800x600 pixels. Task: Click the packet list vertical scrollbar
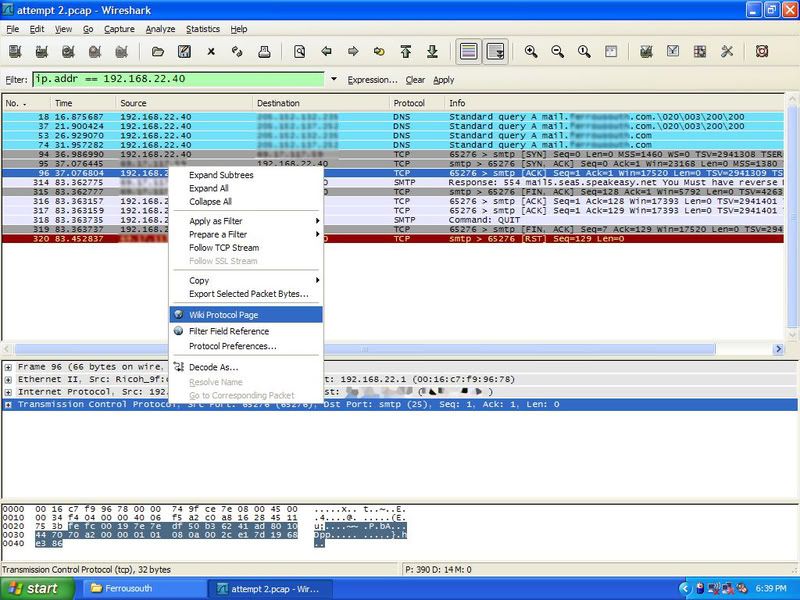(x=792, y=218)
